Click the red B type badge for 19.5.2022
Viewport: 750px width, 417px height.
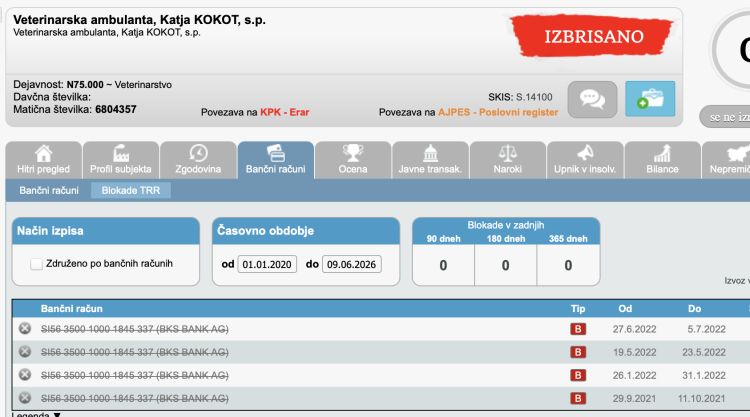[x=578, y=352]
